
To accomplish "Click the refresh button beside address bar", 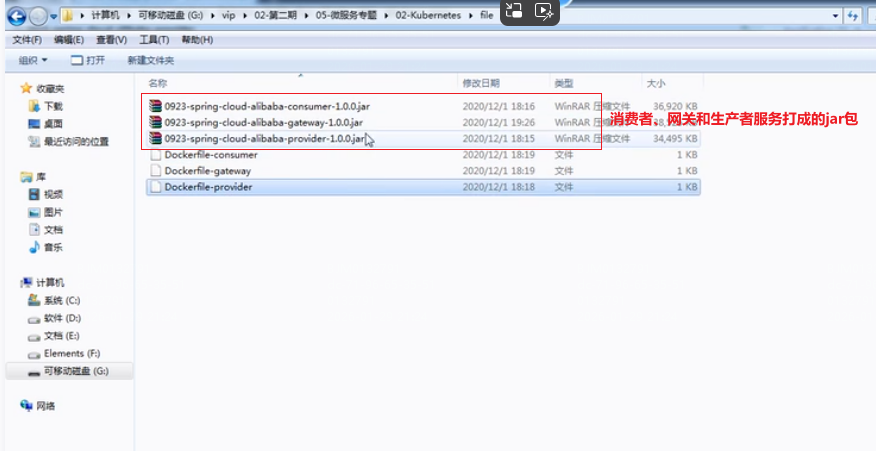I will click(x=853, y=16).
